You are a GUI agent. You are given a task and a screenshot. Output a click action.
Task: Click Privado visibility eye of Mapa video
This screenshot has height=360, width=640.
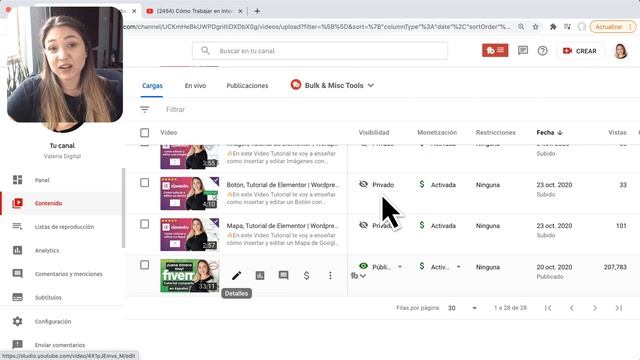[363, 225]
